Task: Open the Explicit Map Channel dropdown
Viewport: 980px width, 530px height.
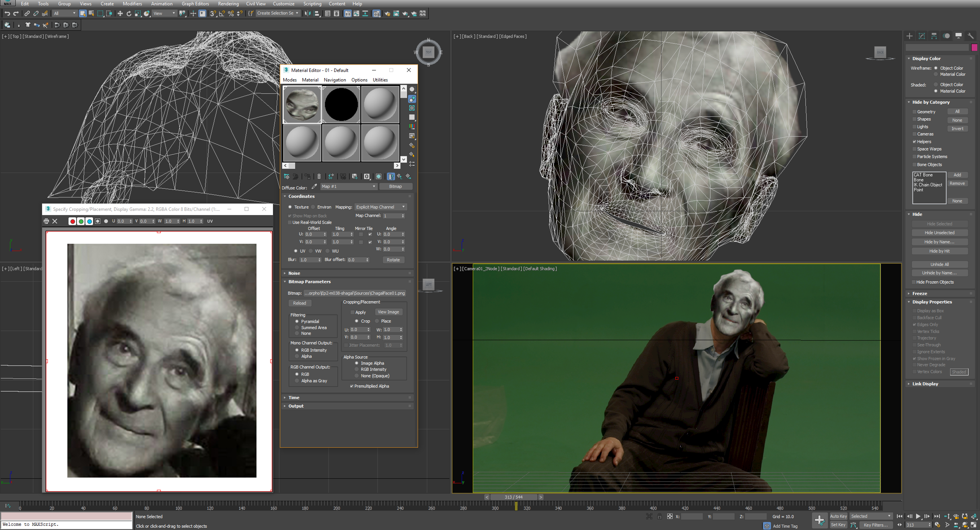Action: tap(381, 207)
